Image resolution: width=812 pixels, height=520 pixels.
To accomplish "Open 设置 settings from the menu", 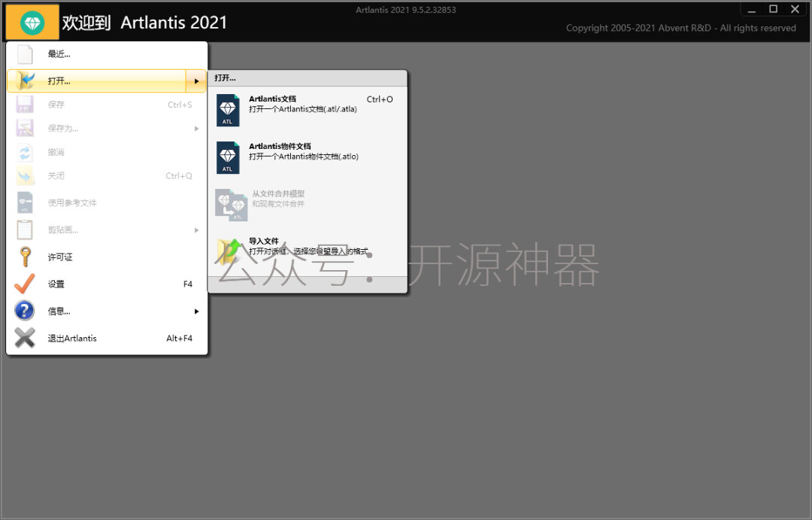I will tap(107, 284).
